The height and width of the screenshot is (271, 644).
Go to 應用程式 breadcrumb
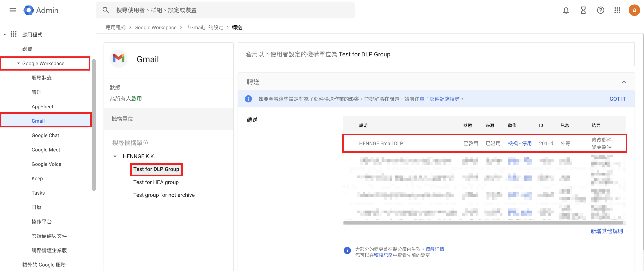click(x=115, y=27)
